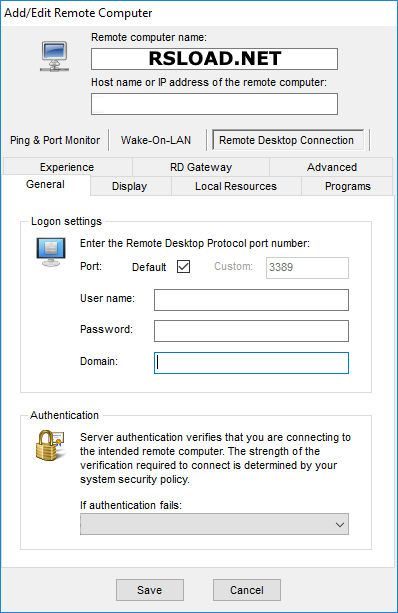
Task: Click into the Password field
Action: [x=251, y=331]
